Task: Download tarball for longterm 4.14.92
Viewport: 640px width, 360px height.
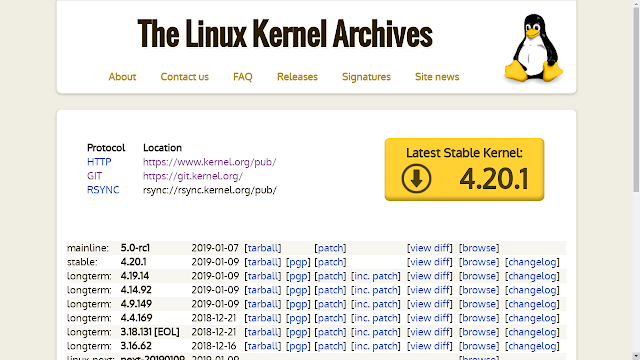Action: click(x=263, y=290)
